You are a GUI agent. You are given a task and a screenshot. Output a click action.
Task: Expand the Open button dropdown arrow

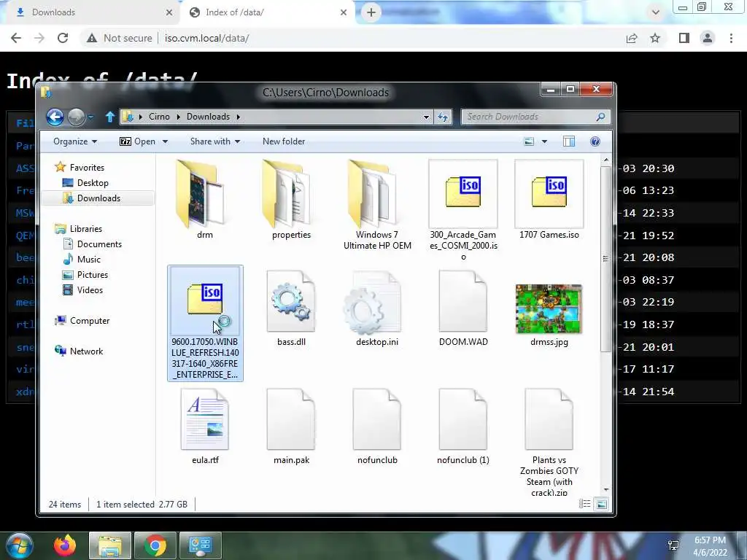165,141
